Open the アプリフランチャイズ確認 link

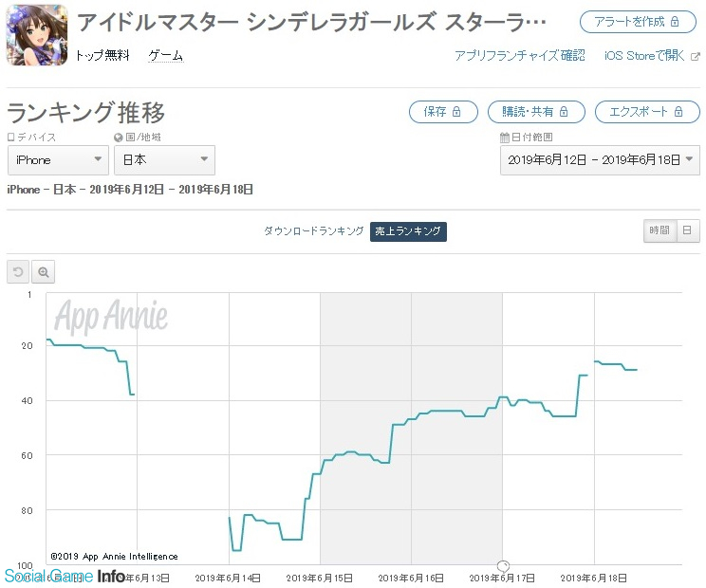pos(519,56)
